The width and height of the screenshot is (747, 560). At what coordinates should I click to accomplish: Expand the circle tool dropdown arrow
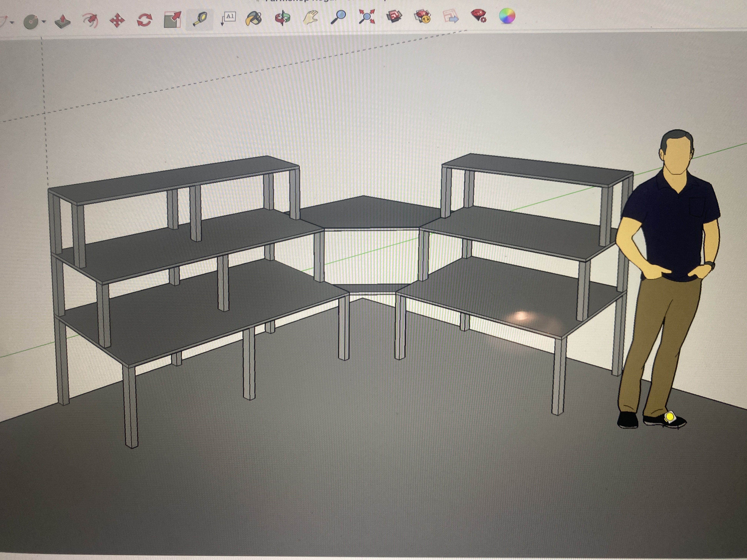(44, 22)
